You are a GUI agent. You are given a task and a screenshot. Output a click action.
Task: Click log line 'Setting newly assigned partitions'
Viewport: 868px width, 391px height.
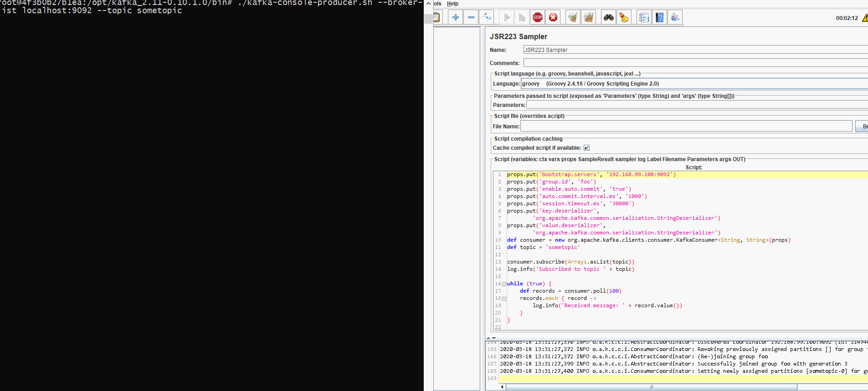pos(683,371)
